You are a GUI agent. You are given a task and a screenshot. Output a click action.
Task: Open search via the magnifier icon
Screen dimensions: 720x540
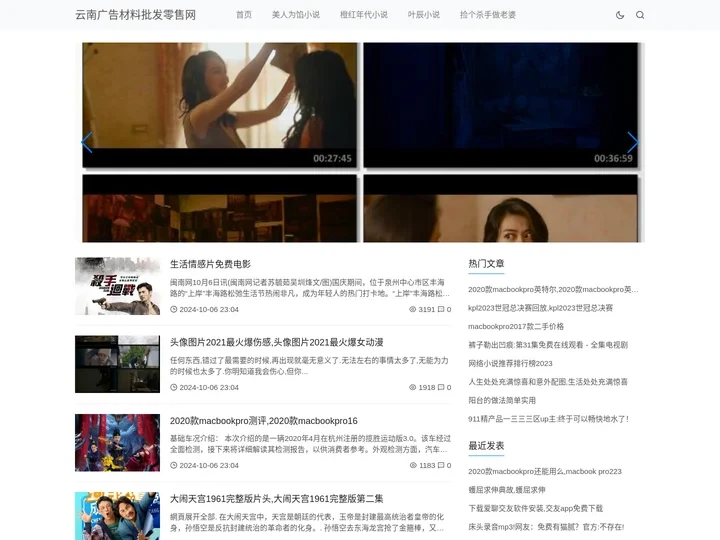tap(640, 15)
